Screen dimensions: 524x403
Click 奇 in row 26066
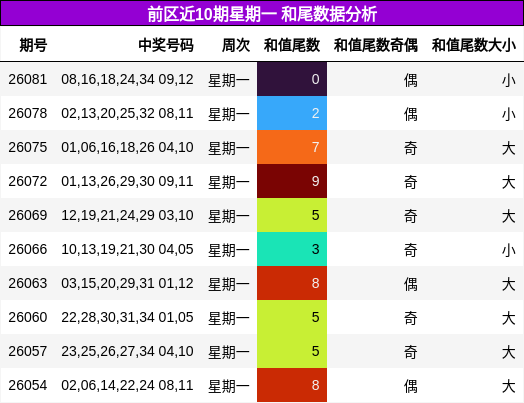(x=411, y=250)
